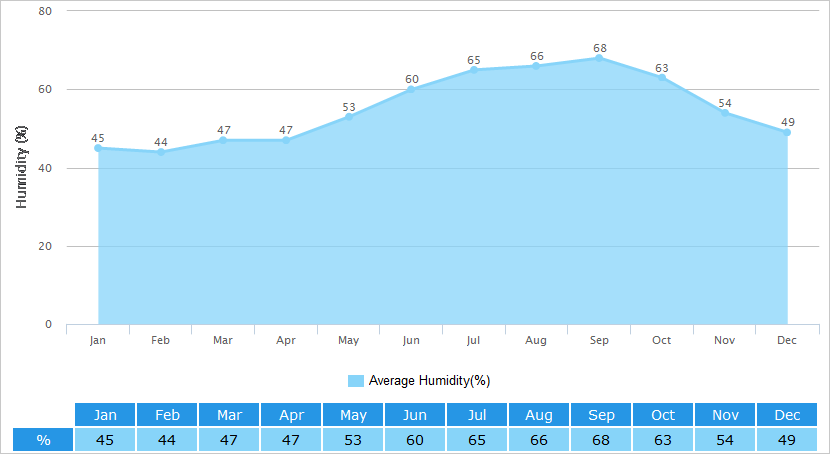Click the y-axis label 80

tap(45, 11)
